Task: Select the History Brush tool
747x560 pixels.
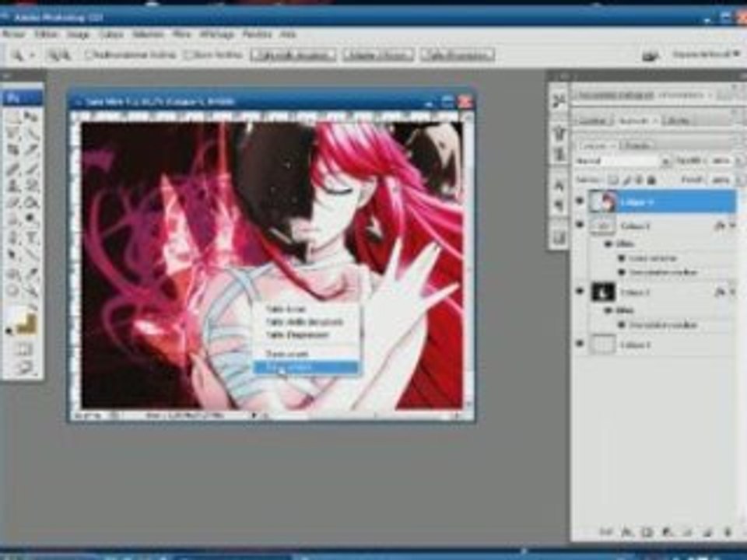Action: [31, 186]
